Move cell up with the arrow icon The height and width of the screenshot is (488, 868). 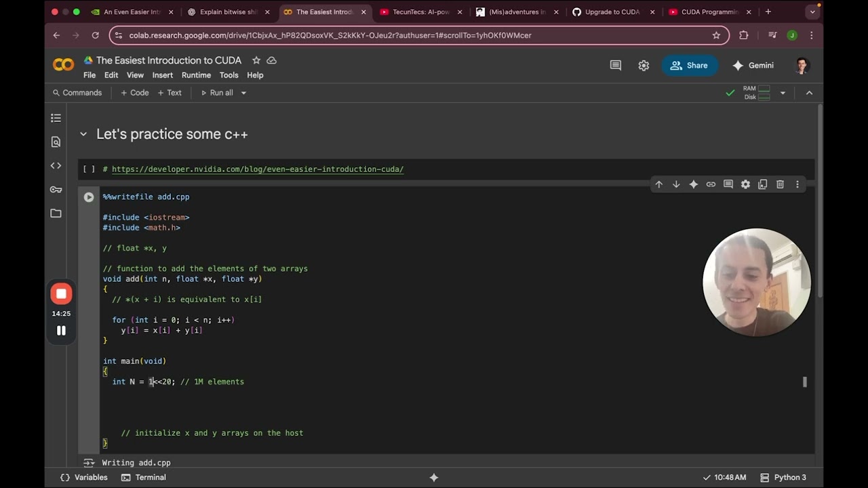click(658, 184)
